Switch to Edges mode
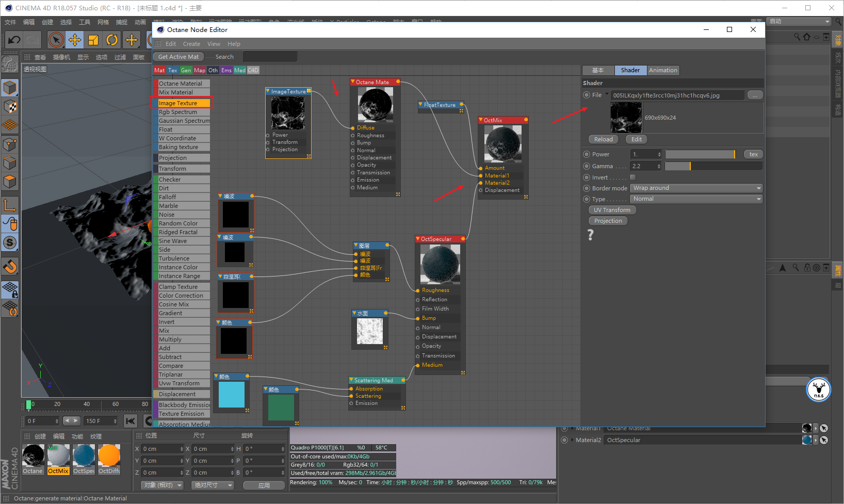 (x=10, y=163)
